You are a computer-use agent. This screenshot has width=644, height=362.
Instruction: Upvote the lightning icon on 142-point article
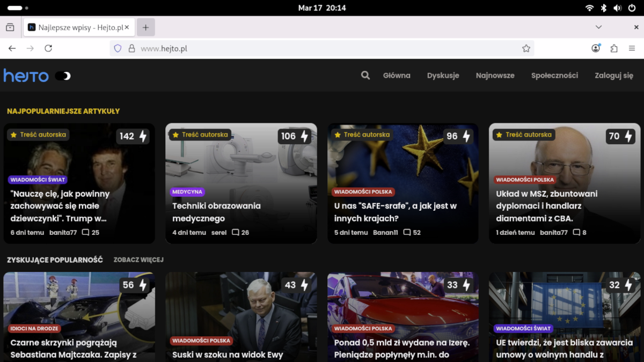pyautogui.click(x=143, y=136)
